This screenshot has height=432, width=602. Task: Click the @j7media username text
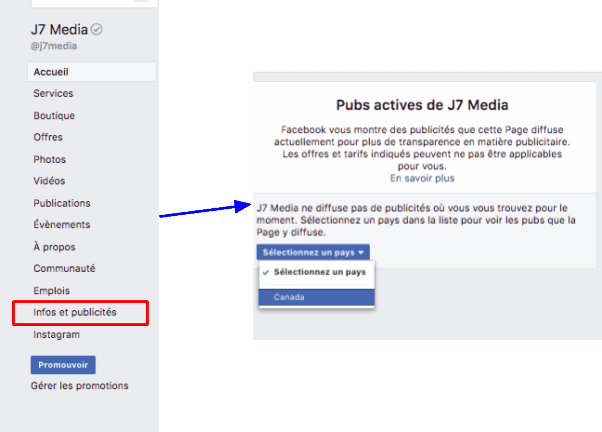pyautogui.click(x=54, y=46)
